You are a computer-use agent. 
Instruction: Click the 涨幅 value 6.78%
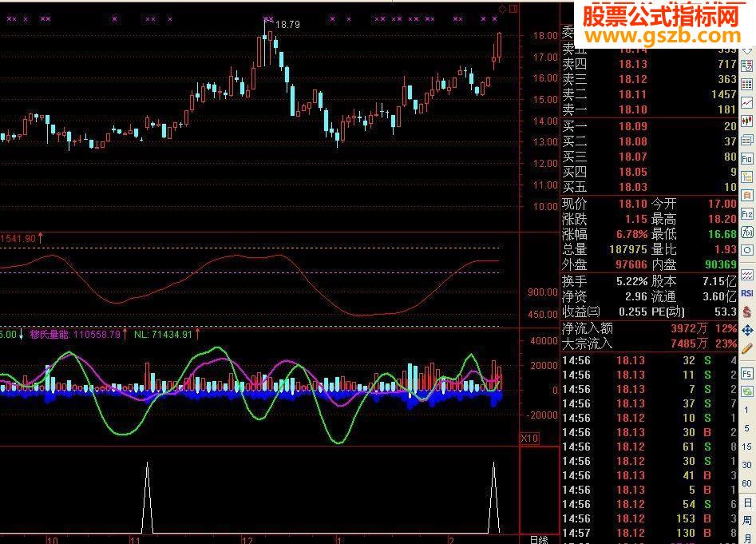pos(632,234)
